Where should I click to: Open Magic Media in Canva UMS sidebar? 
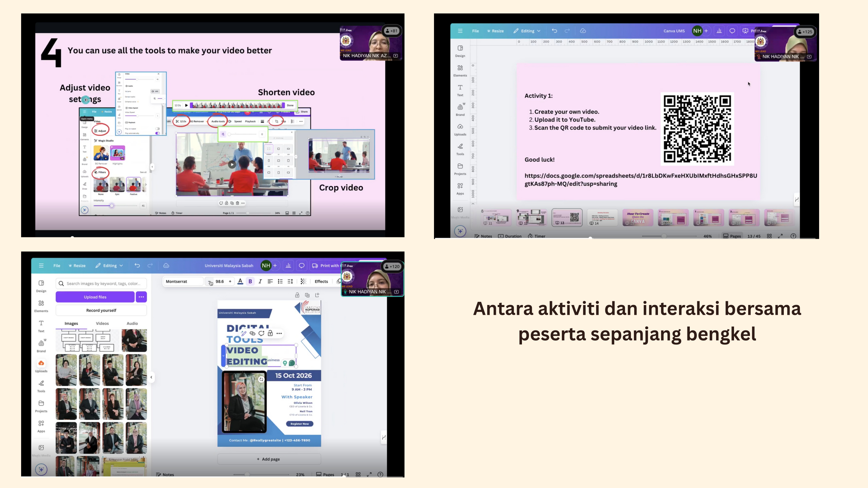[x=460, y=213]
